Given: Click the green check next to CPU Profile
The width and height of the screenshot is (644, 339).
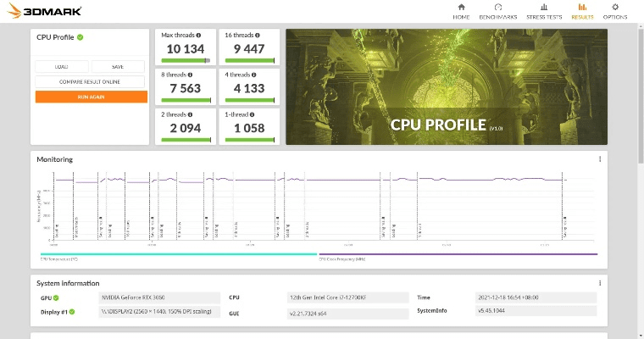Looking at the screenshot, I should tap(80, 37).
